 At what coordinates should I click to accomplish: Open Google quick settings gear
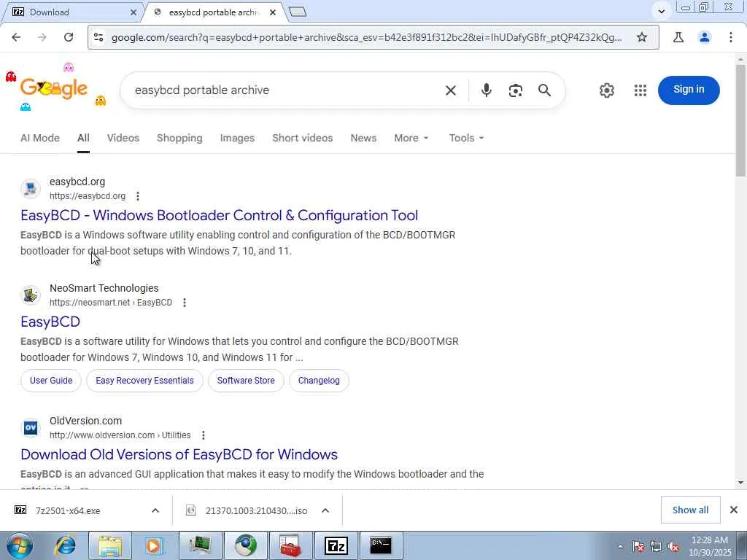coord(606,90)
